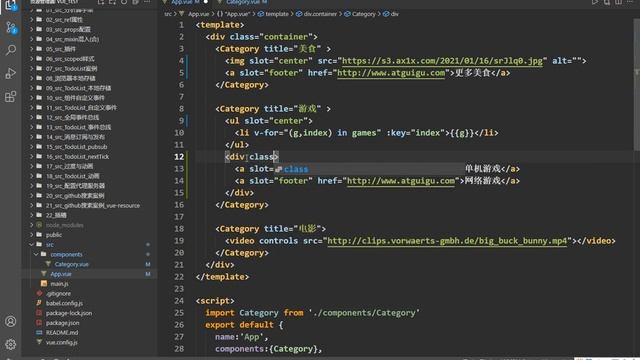Image resolution: width=640 pixels, height=360 pixels.
Task: Expand the 16_src_TodoList_nextTick folder
Action: [31, 156]
